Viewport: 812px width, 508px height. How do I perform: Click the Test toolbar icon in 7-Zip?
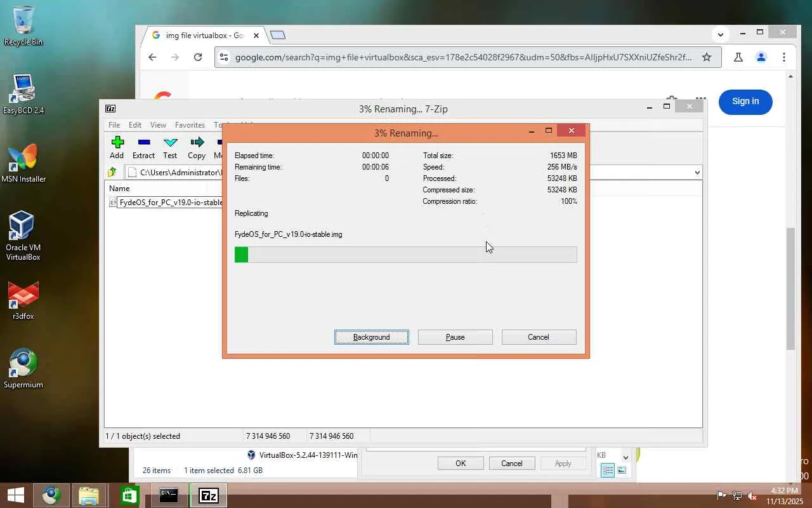170,142
